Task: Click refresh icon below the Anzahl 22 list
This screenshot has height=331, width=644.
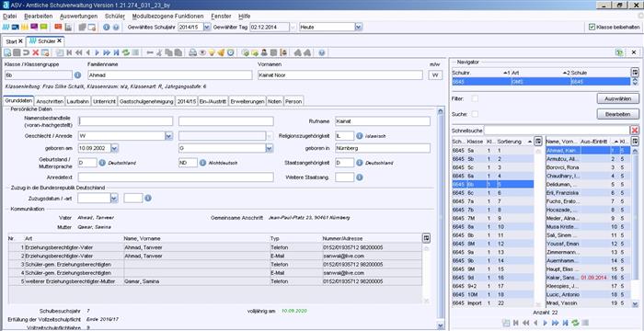Action: click(575, 323)
